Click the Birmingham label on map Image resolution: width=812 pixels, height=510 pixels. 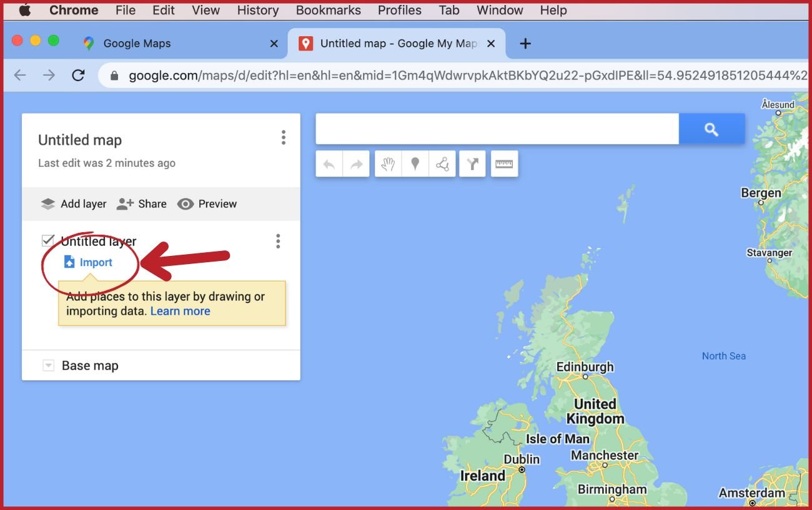[612, 489]
